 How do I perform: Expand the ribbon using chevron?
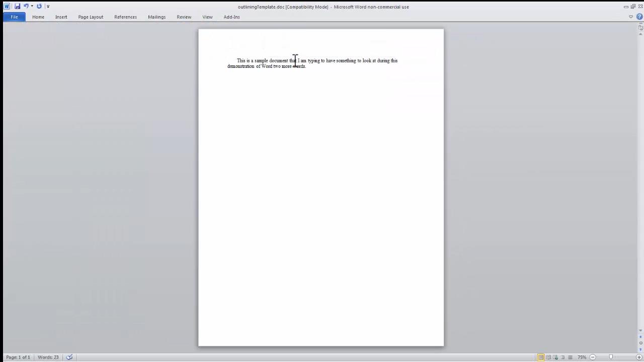631,17
